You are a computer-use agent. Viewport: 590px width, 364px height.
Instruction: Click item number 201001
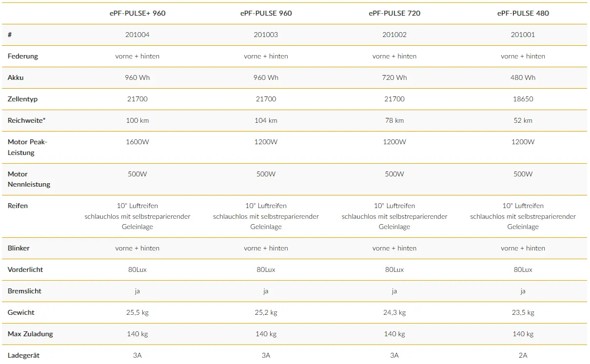pyautogui.click(x=523, y=35)
